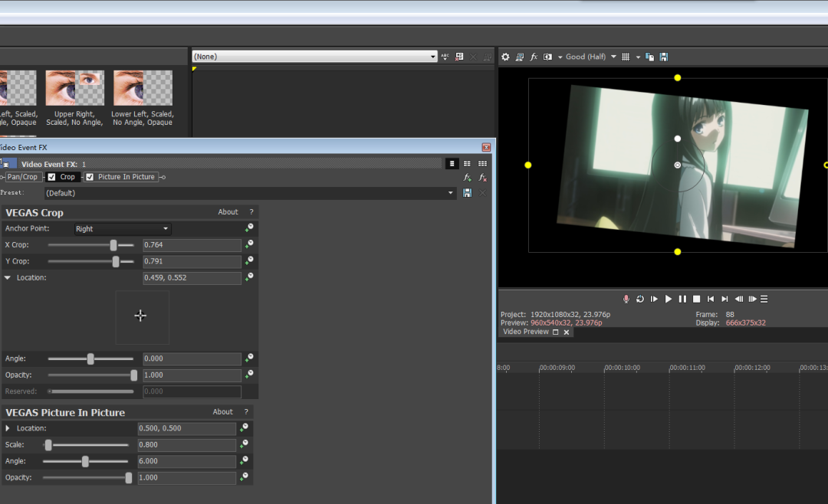Remove selected plug-in from chain
828x504 pixels.
483,178
